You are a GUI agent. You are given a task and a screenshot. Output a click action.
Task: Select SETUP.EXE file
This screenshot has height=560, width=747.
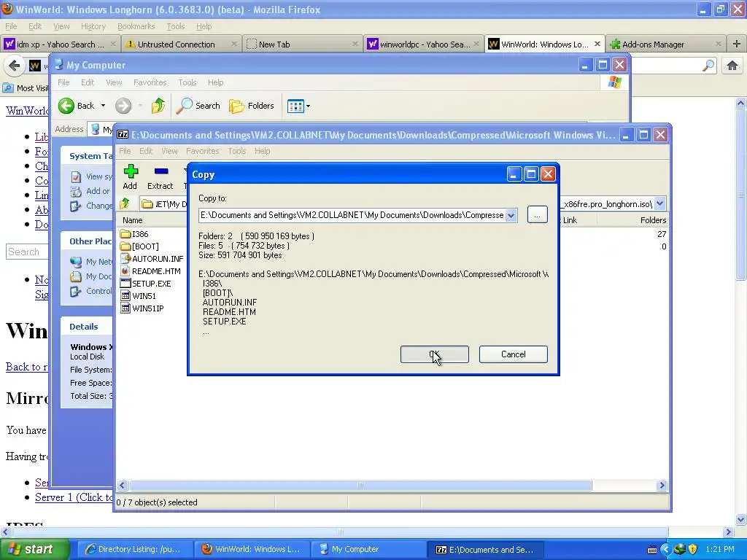tap(146, 284)
